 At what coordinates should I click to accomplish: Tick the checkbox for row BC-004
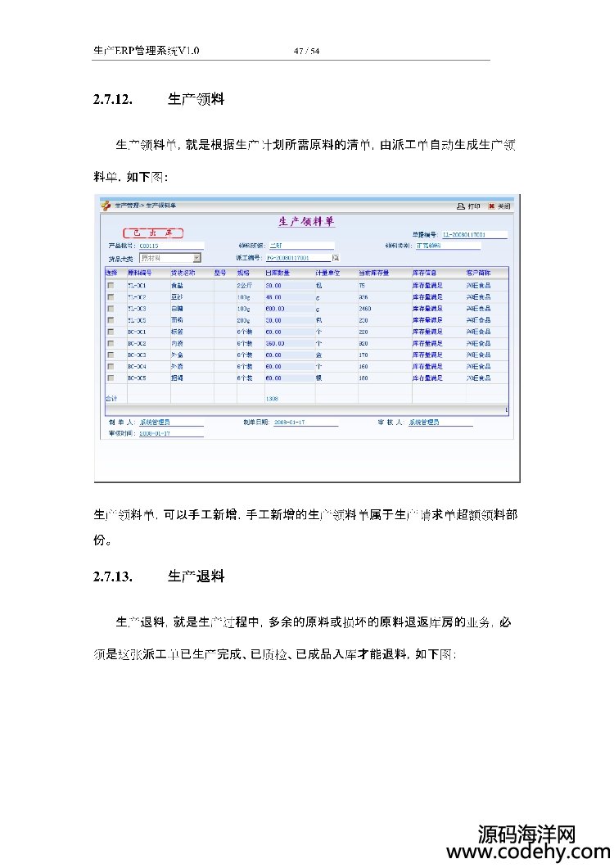111,367
